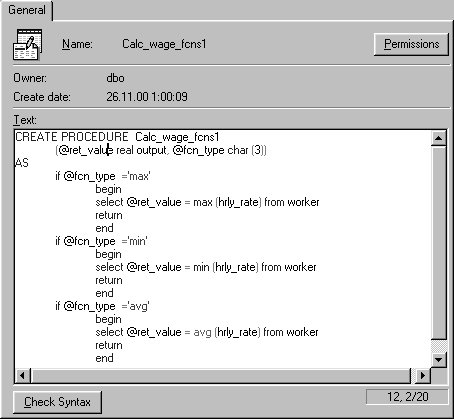454x419 pixels.
Task: Click the select avg (hrly_rate) line
Action: 207,332
